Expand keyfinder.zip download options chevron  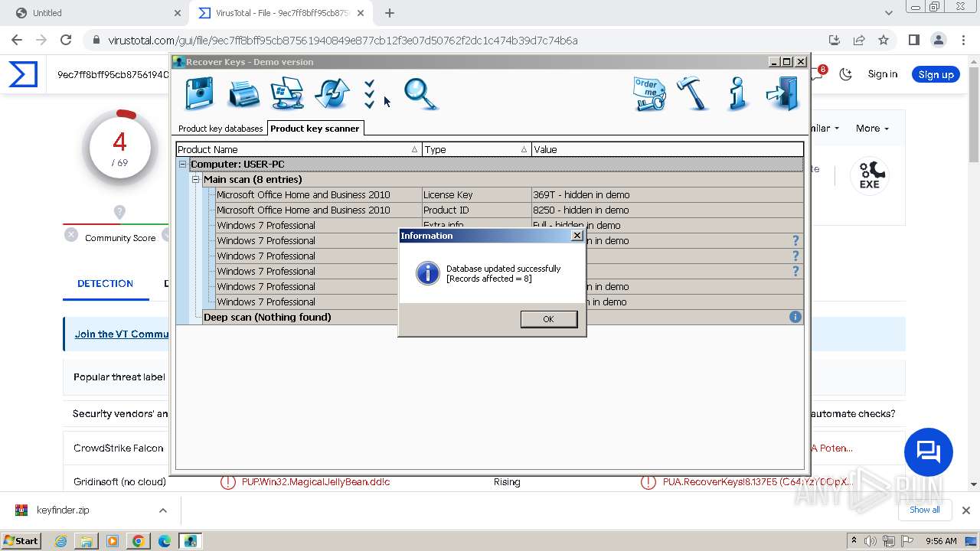point(163,510)
